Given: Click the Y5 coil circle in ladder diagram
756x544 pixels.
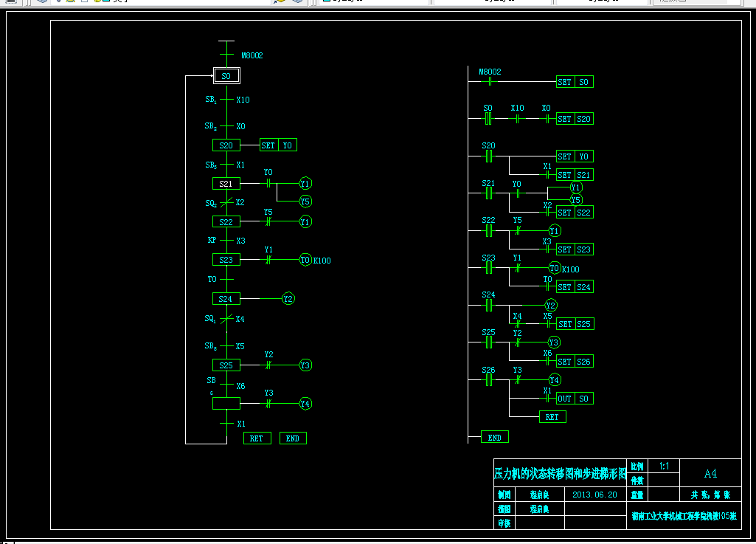Looking at the screenshot, I should 576,200.
